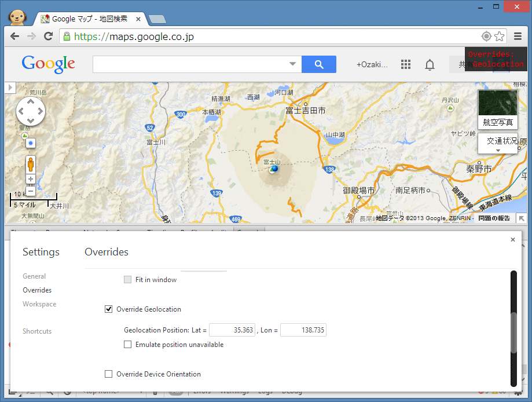532x402 pixels.
Task: Click the 山中湖 lake label
Action: coord(335,135)
